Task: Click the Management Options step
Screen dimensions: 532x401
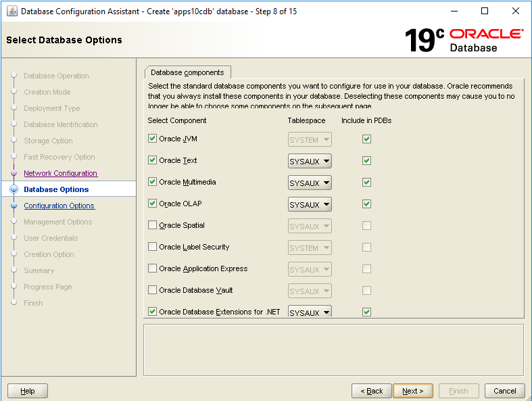Action: 58,222
